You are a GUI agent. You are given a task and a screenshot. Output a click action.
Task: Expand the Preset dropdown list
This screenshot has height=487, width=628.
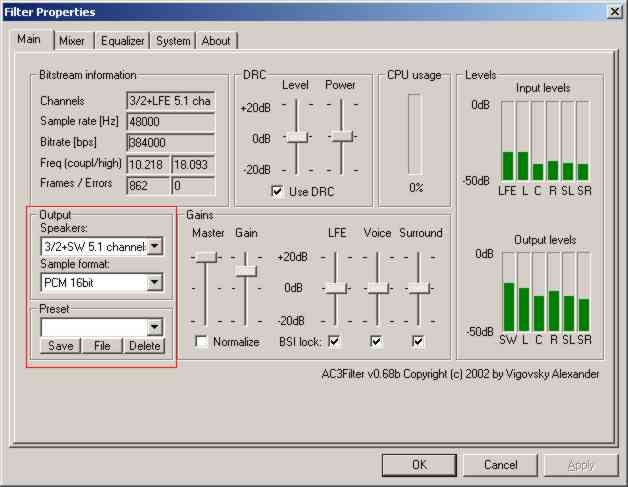154,327
